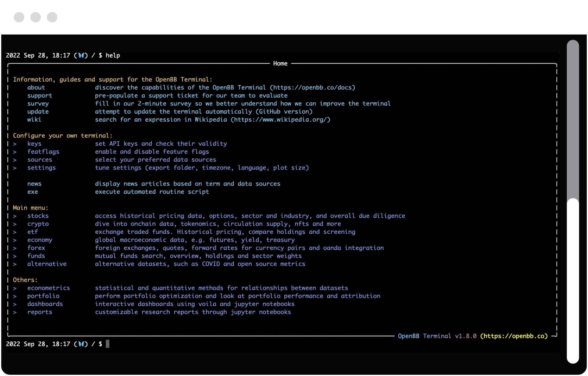The width and height of the screenshot is (588, 376).
Task: Click the arrow beside 'portfolio'
Action: 15,296
